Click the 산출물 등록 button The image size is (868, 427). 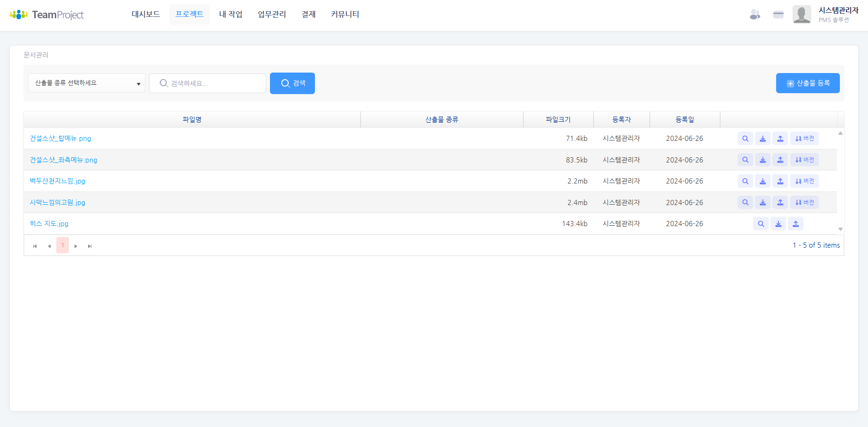[808, 83]
